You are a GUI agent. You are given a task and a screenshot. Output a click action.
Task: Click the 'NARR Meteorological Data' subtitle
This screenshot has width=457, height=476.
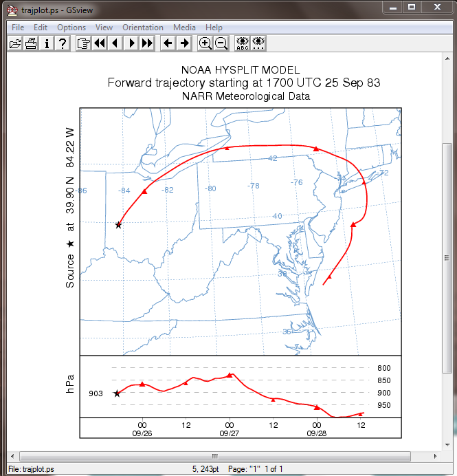(x=246, y=96)
